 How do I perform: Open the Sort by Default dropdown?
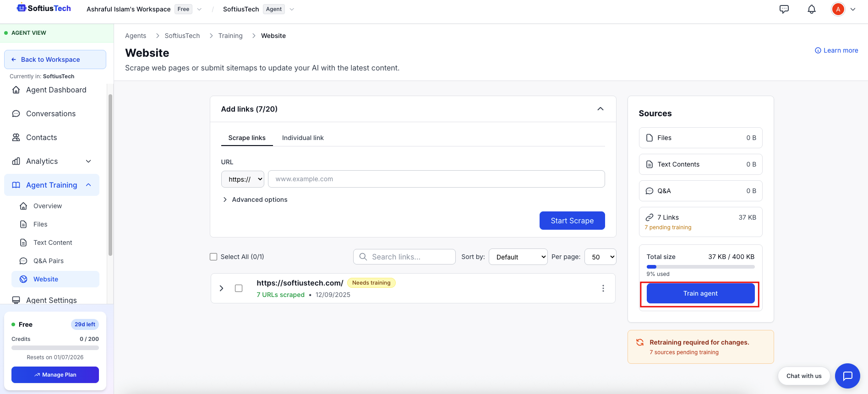[518, 257]
